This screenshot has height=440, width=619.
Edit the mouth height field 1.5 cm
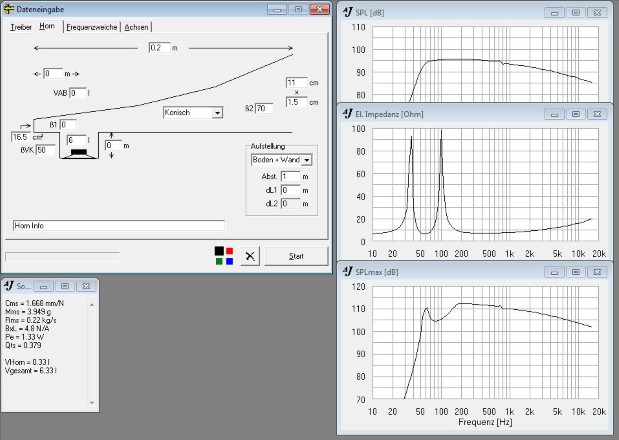pos(296,102)
